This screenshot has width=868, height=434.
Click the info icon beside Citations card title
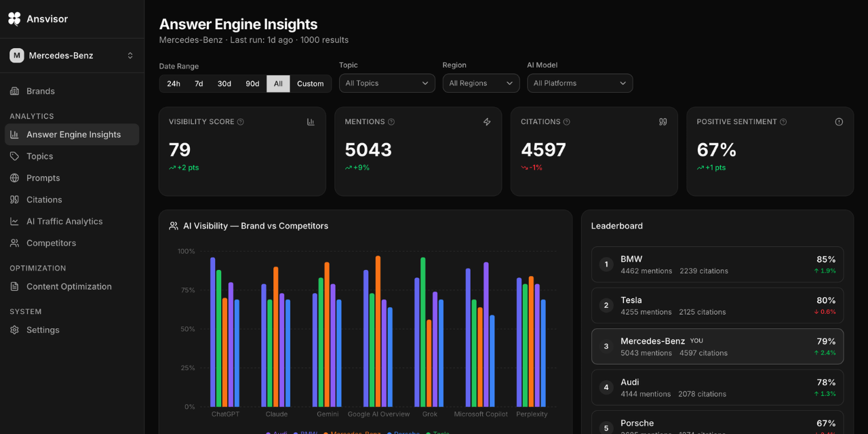click(567, 122)
